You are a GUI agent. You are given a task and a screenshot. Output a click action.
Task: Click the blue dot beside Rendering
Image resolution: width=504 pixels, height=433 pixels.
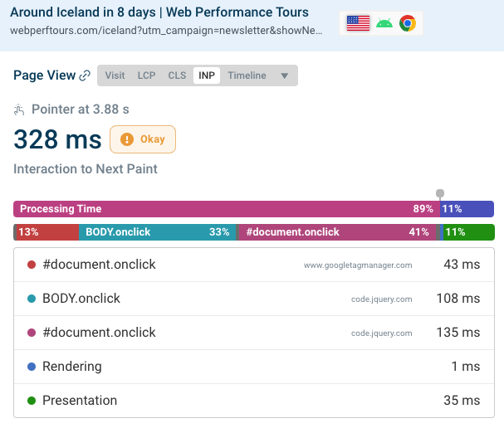[x=32, y=367]
